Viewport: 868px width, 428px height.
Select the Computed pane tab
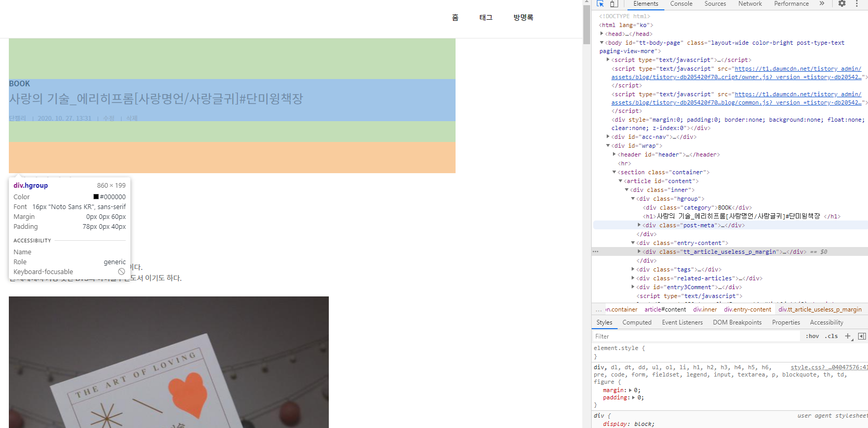[637, 322]
